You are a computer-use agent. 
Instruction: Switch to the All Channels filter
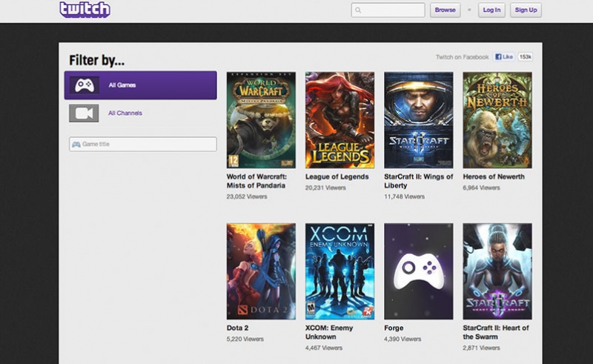pos(125,113)
